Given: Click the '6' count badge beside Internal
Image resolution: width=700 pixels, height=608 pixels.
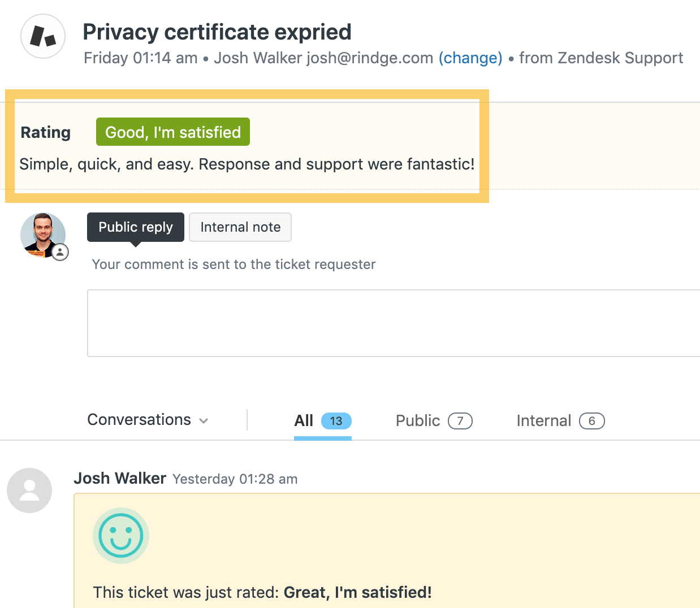Looking at the screenshot, I should [592, 420].
